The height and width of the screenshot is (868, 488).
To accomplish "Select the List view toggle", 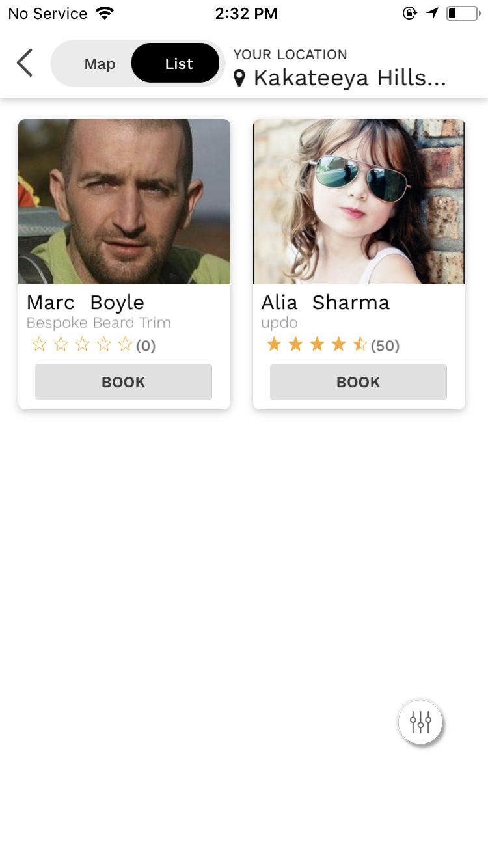I will 178,64.
